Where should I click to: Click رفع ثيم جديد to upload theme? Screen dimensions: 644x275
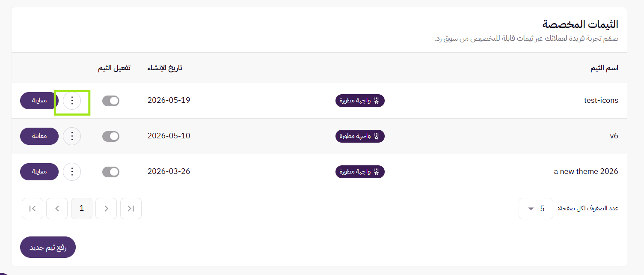(x=48, y=247)
